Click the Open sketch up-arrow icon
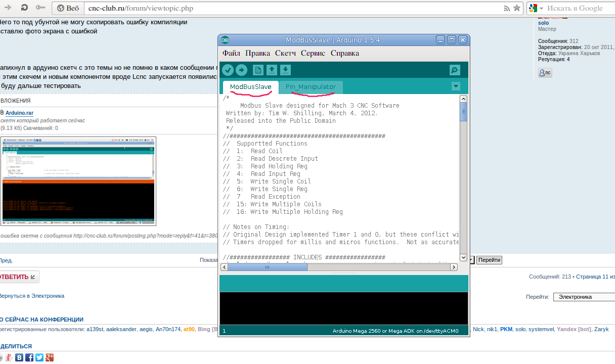The width and height of the screenshot is (615, 364). pyautogui.click(x=272, y=70)
